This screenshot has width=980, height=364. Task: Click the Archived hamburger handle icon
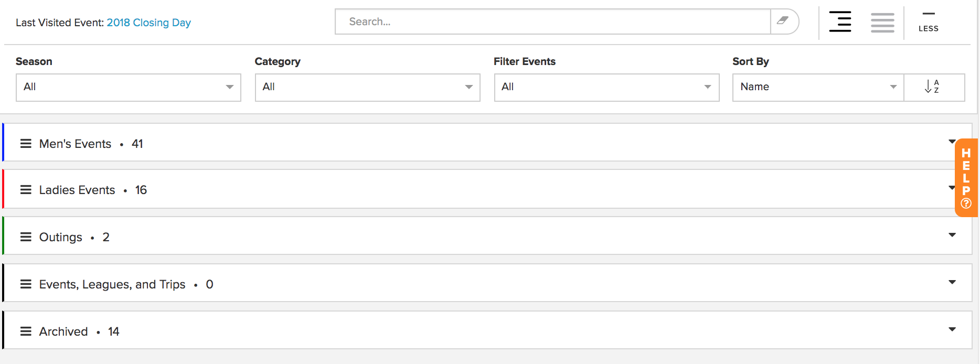(x=26, y=331)
